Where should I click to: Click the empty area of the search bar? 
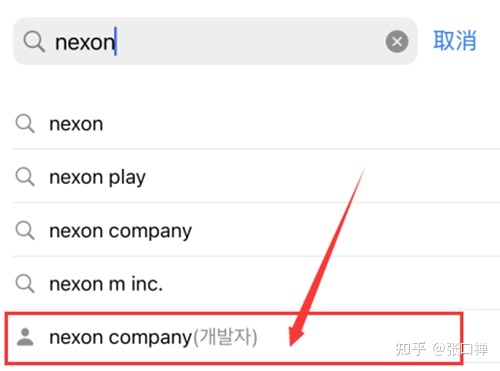click(x=250, y=42)
